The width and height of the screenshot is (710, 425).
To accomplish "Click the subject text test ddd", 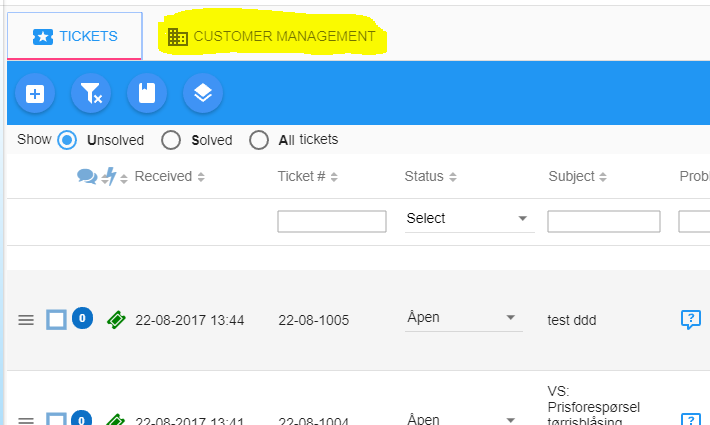I will [571, 320].
